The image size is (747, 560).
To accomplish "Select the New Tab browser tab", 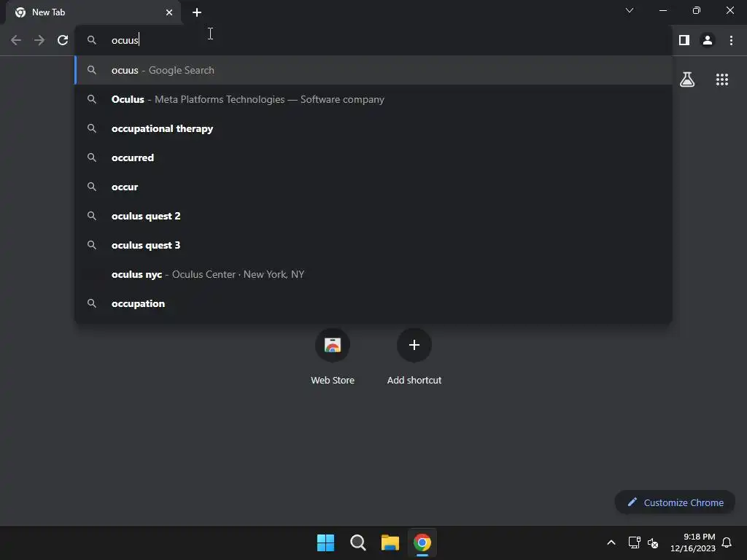I will click(x=93, y=12).
